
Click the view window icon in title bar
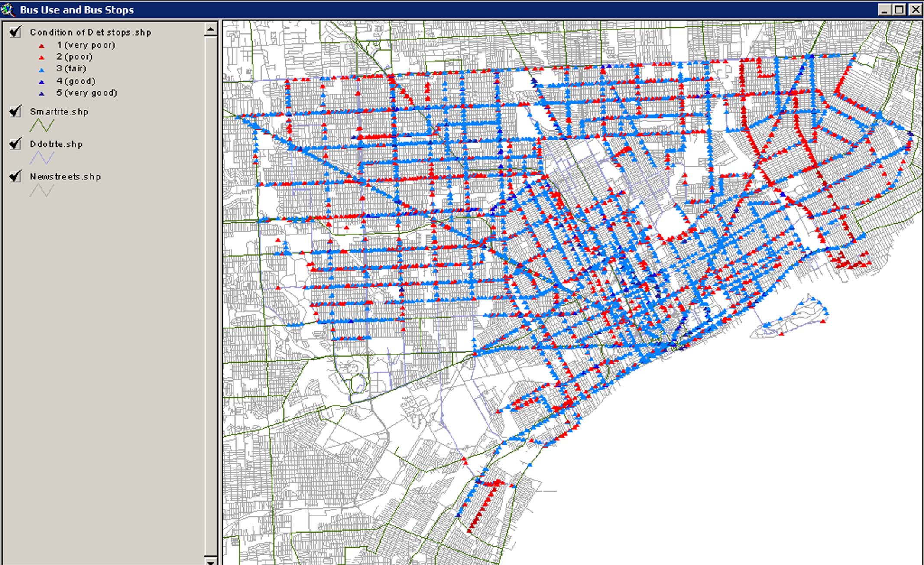coord(8,9)
